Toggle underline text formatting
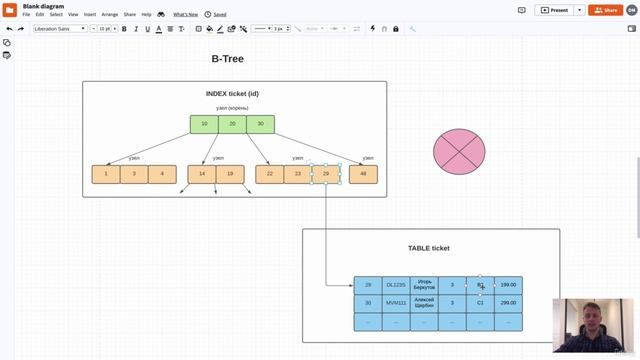 [147, 29]
